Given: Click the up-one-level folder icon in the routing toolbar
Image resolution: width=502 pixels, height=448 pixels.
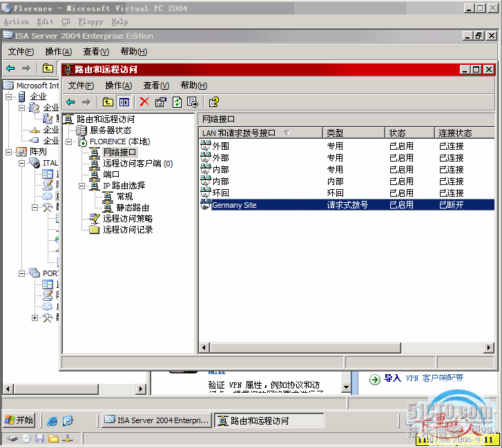Looking at the screenshot, I should coord(108,102).
